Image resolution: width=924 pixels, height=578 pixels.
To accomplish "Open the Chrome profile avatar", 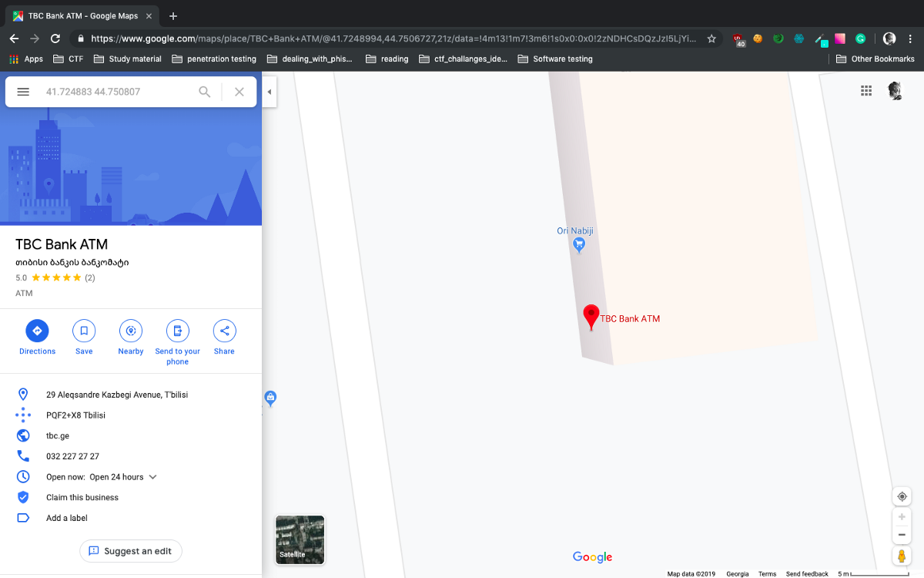I will pyautogui.click(x=889, y=39).
